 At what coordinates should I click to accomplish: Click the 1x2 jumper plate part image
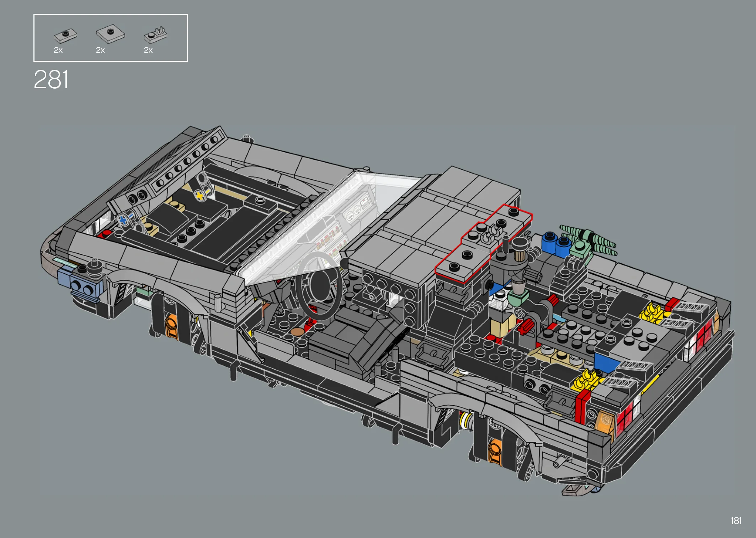(65, 36)
